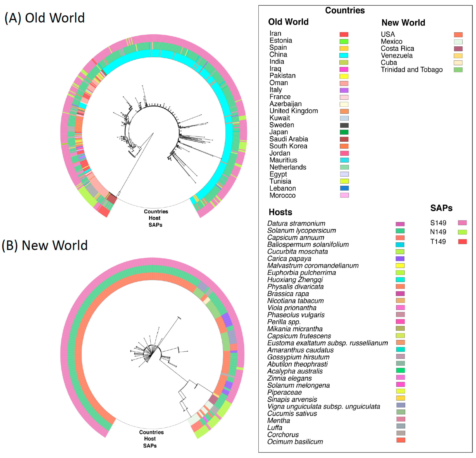Click the SAPs legend heading
This screenshot has height=458, width=476.
(x=441, y=208)
